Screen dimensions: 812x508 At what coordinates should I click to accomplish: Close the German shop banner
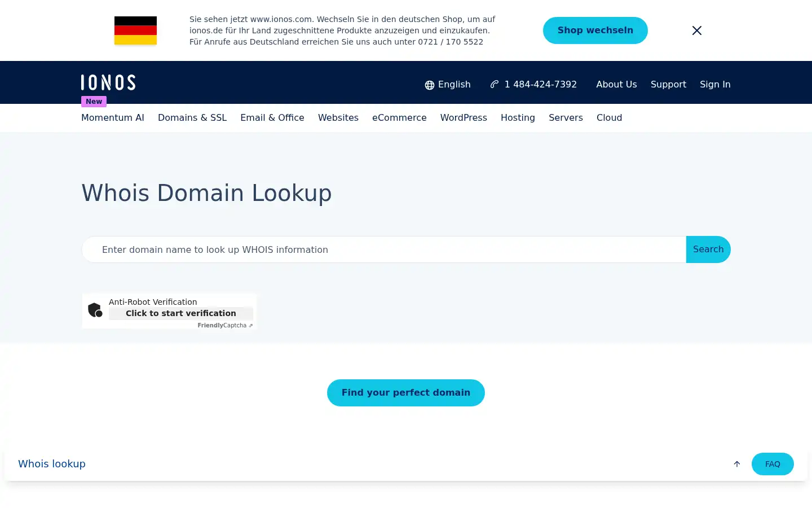coord(697,30)
